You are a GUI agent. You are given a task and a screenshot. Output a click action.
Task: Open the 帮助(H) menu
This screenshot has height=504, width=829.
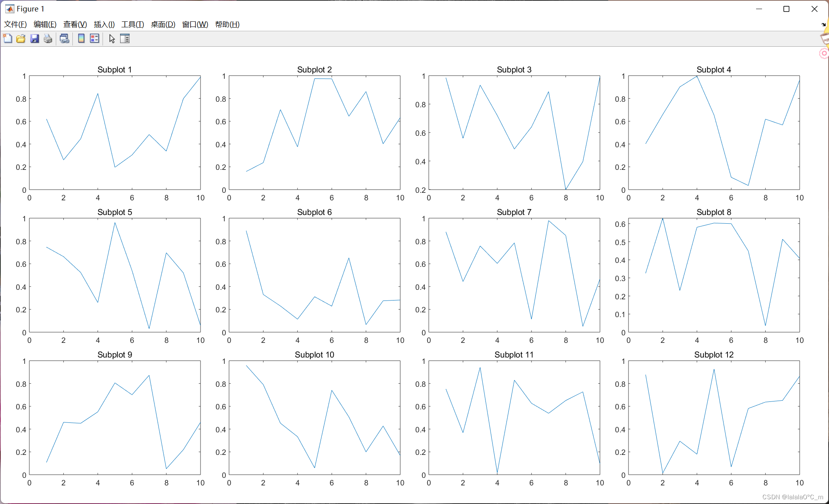pos(227,25)
